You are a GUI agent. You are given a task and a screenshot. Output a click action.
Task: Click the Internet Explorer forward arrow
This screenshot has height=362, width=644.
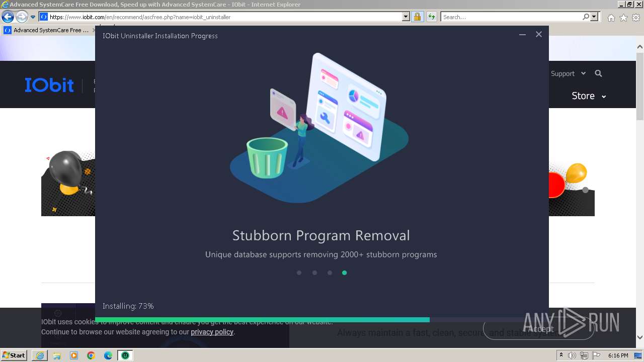pos(22,17)
